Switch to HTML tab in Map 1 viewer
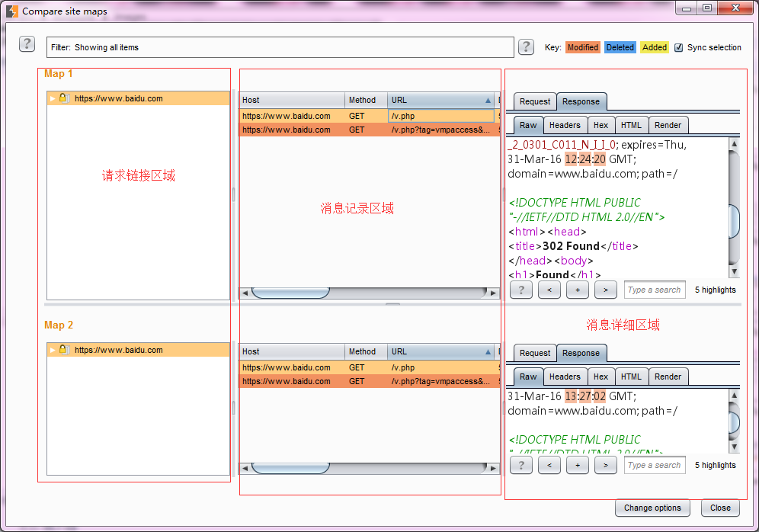This screenshot has width=759, height=532. (631, 125)
